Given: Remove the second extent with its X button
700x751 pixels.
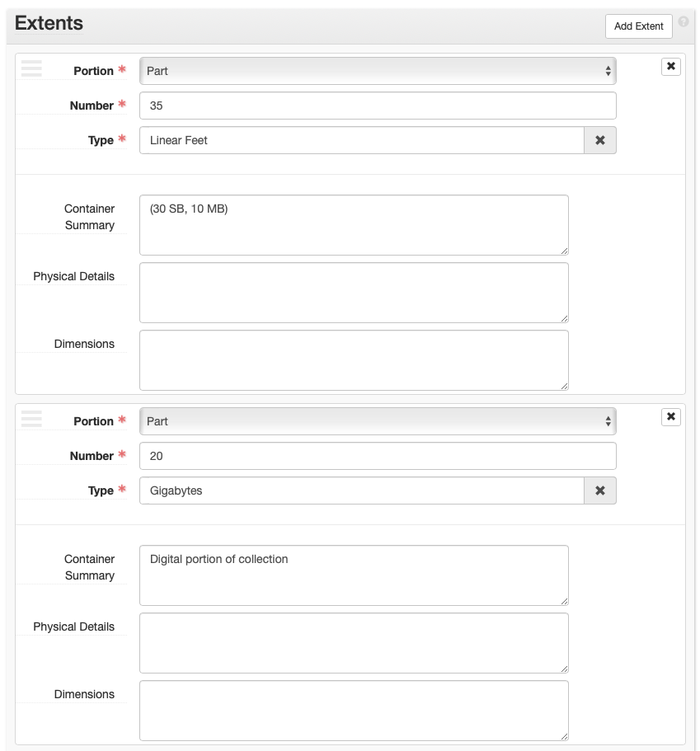Looking at the screenshot, I should click(x=670, y=417).
